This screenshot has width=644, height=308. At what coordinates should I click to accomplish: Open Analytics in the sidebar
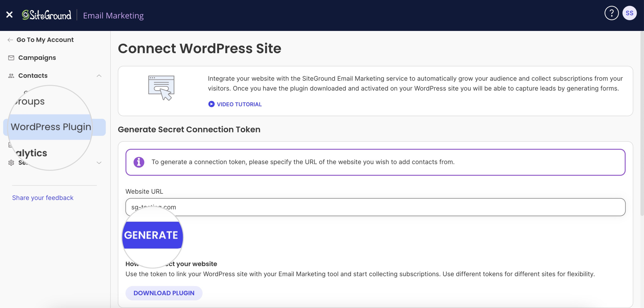pyautogui.click(x=31, y=153)
